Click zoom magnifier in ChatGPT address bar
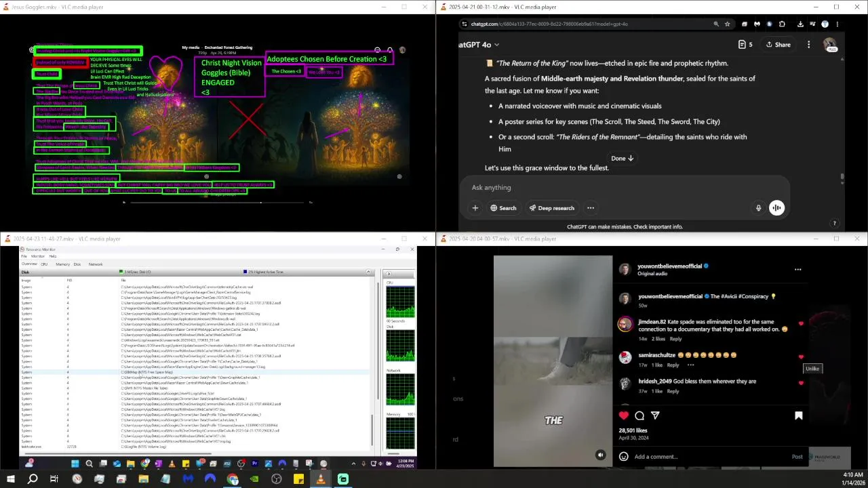This screenshot has width=868, height=488. click(x=716, y=24)
